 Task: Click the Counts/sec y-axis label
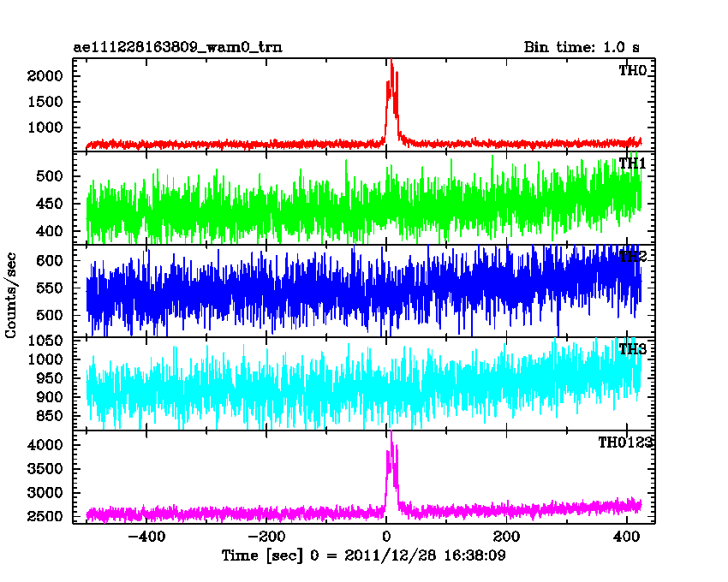(x=10, y=295)
